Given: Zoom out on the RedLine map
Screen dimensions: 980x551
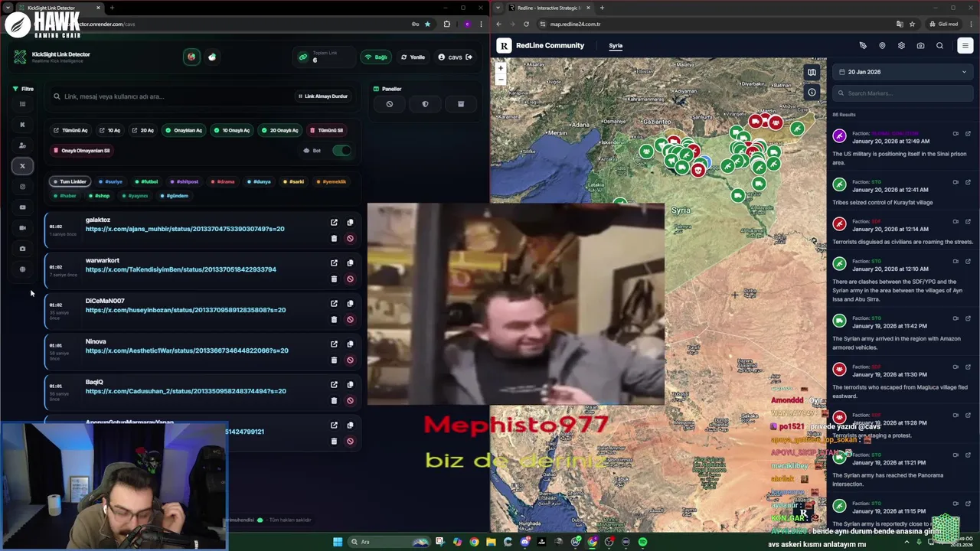Looking at the screenshot, I should (x=501, y=79).
